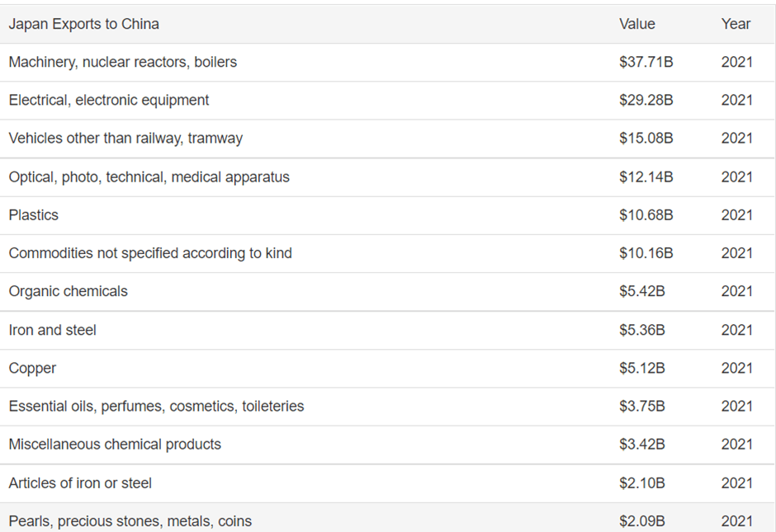Click 'Optical, photo, technical, medical apparatus'
Screen dimensions: 776x532
coord(149,177)
